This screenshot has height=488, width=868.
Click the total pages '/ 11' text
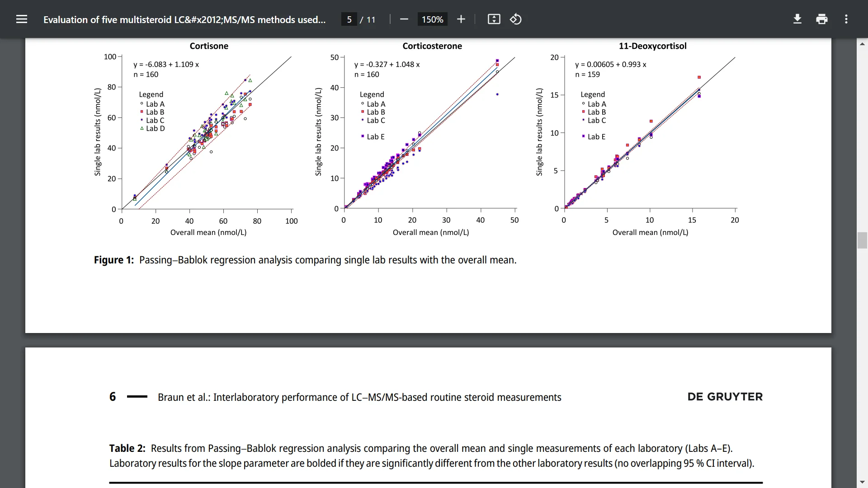pos(368,19)
